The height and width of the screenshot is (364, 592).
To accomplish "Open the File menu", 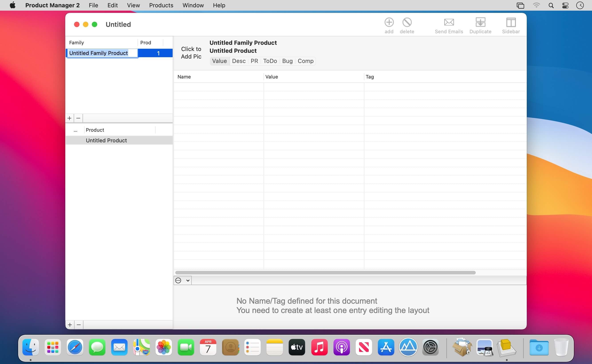I will tap(93, 5).
